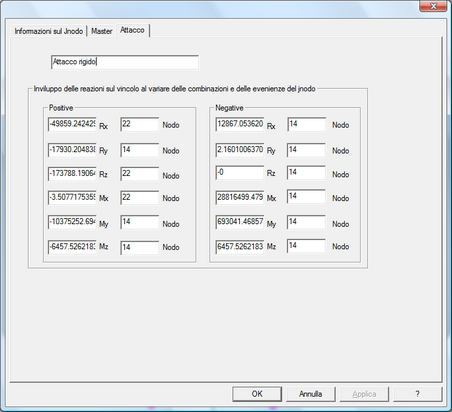Click the Positive Ry value field

pyautogui.click(x=72, y=150)
